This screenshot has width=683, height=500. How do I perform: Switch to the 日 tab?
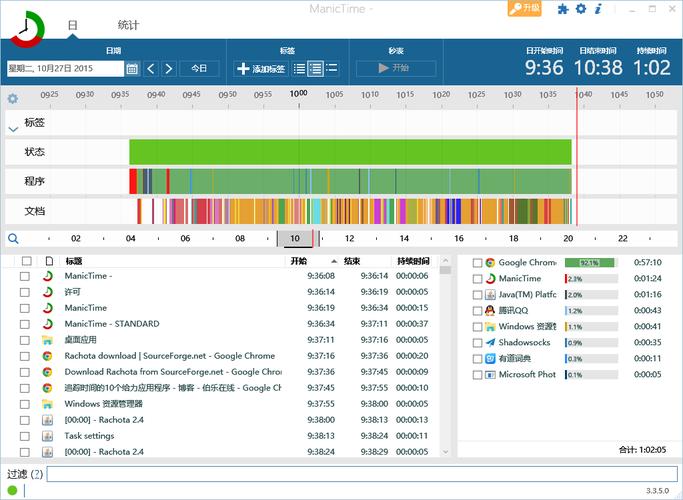tap(72, 25)
